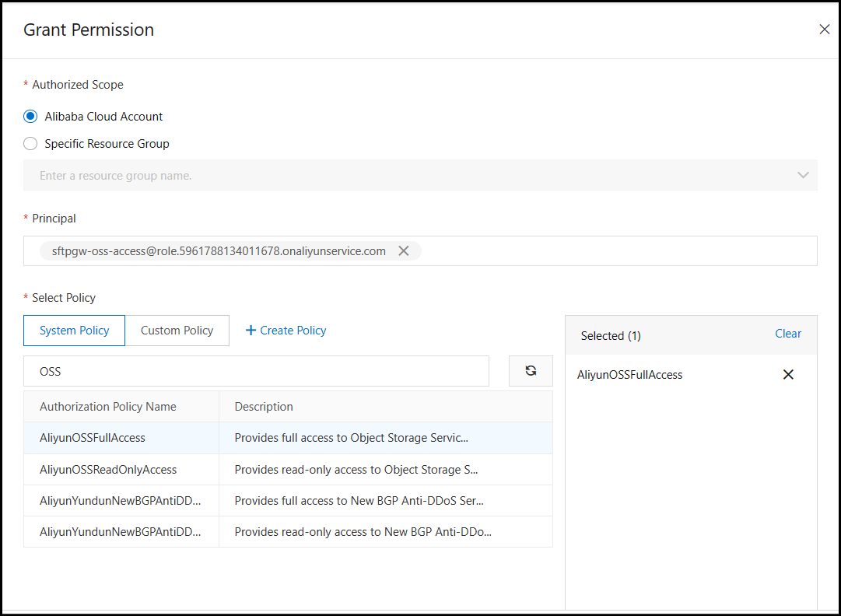Click the Create Policy link
Viewport: 841px width, 616px height.
(x=293, y=331)
